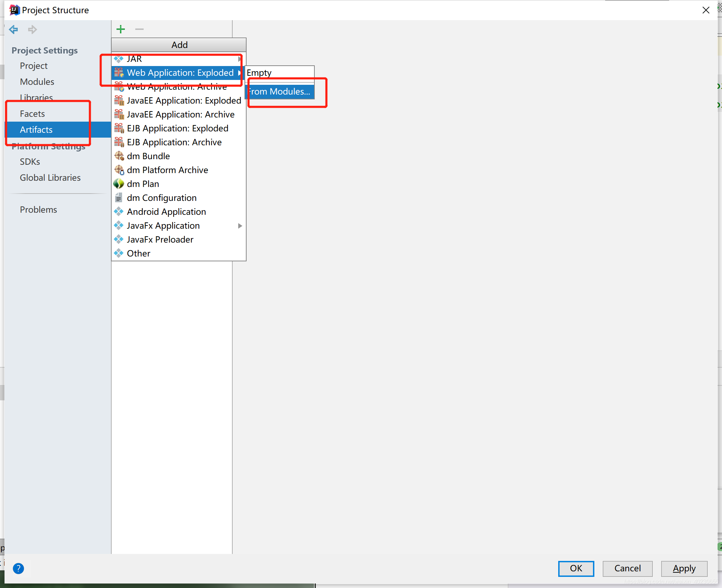
Task: Click the forward navigation arrow
Action: click(32, 30)
